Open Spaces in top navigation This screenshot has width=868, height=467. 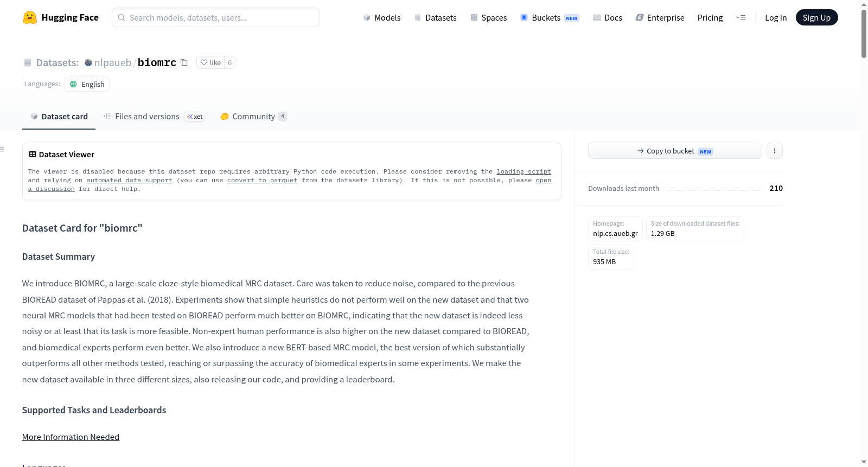tap(488, 17)
